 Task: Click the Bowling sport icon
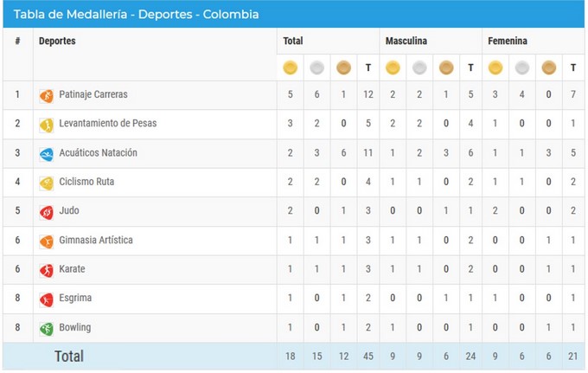click(47, 329)
